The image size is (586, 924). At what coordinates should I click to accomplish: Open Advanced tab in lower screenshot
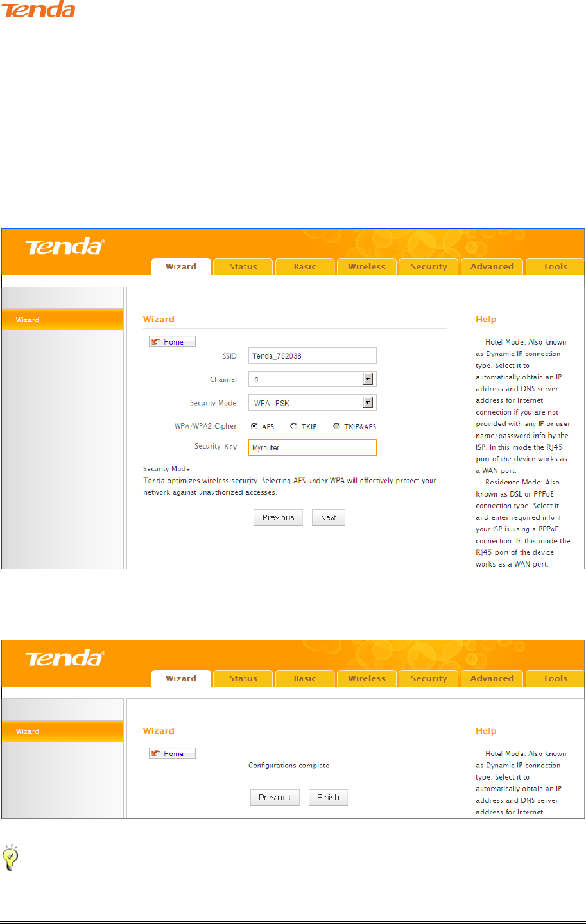coord(492,678)
